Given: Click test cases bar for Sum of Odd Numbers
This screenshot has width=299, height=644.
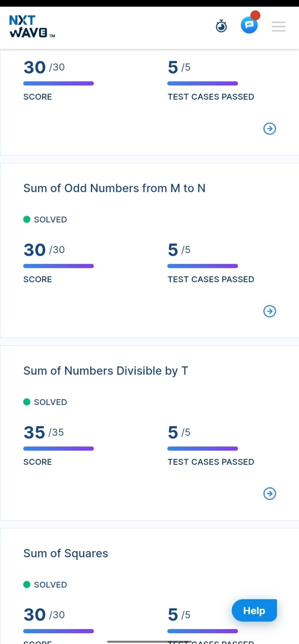Looking at the screenshot, I should 203,266.
